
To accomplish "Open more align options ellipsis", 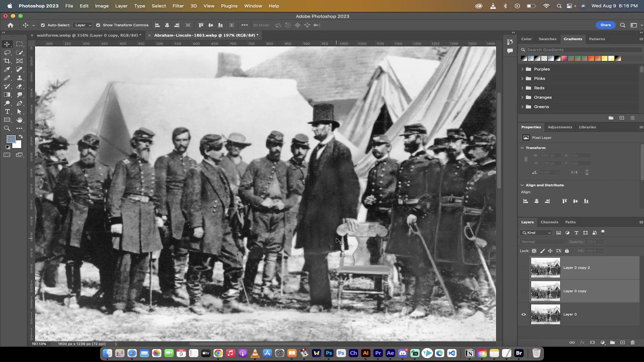I will pos(245,25).
